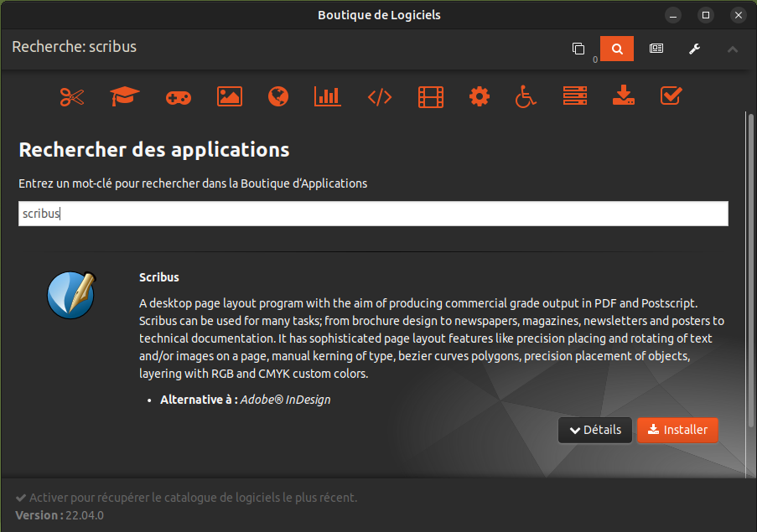757x532 pixels.
Task: Minimize the Boutique de Logiciels window
Action: [672, 15]
